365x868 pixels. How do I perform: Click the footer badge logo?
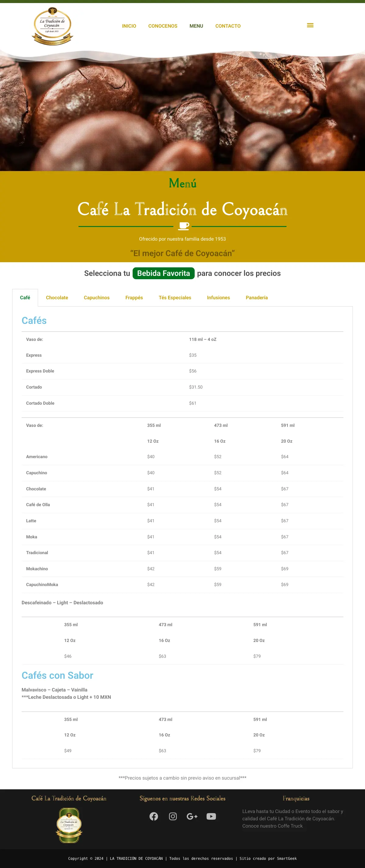point(69,825)
